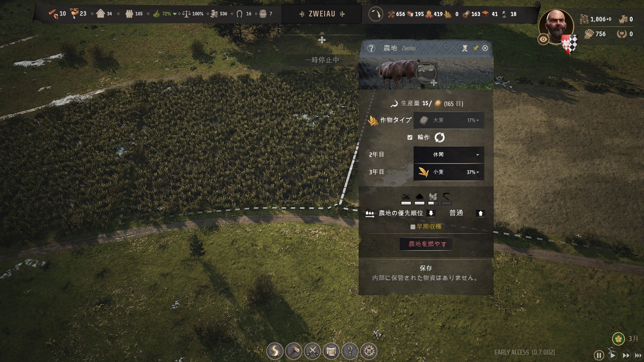Viewport: 644px width, 362px height.
Task: Click the fast forward speed button
Action: [x=626, y=355]
